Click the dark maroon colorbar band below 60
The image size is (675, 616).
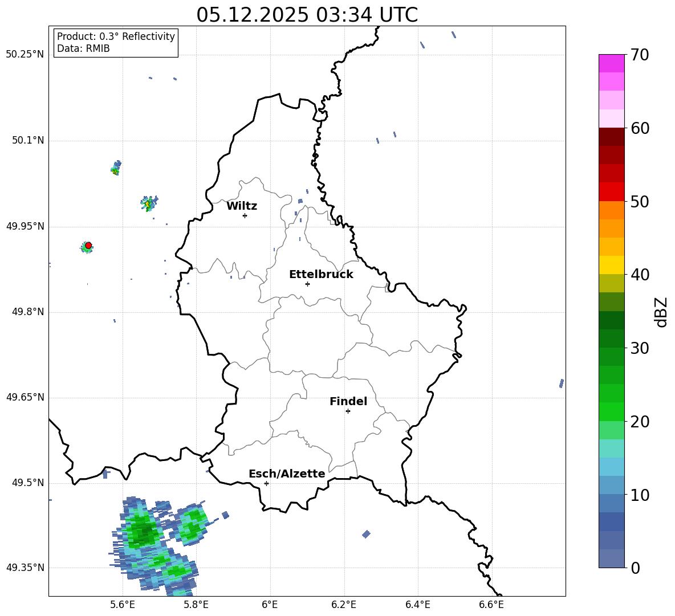pos(611,137)
